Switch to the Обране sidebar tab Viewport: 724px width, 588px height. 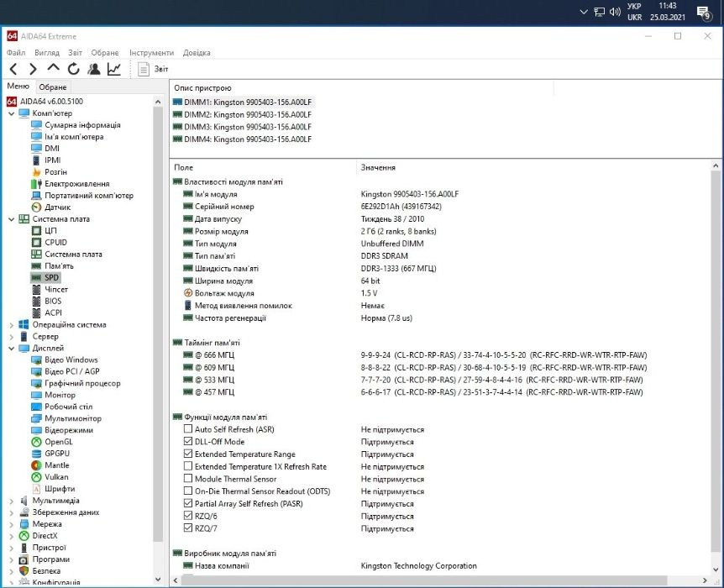53,87
